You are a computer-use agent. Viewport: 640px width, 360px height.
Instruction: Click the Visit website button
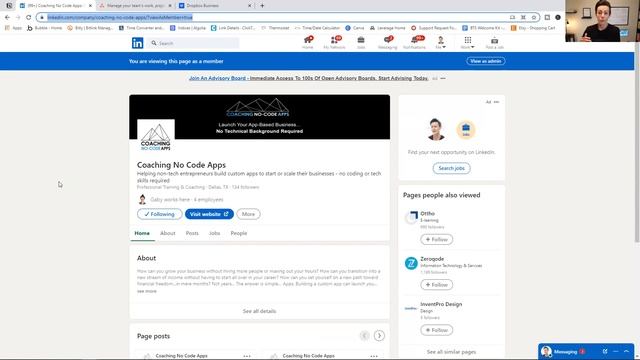209,214
